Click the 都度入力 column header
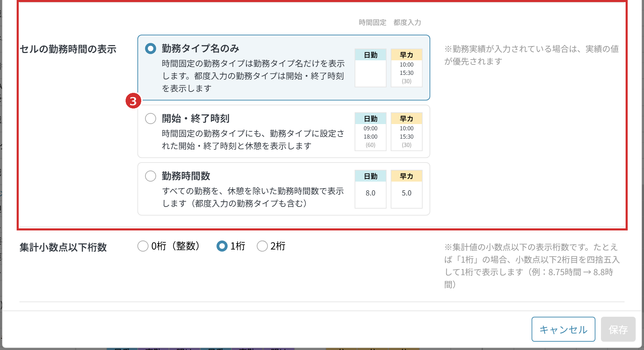644x350 pixels. (407, 23)
